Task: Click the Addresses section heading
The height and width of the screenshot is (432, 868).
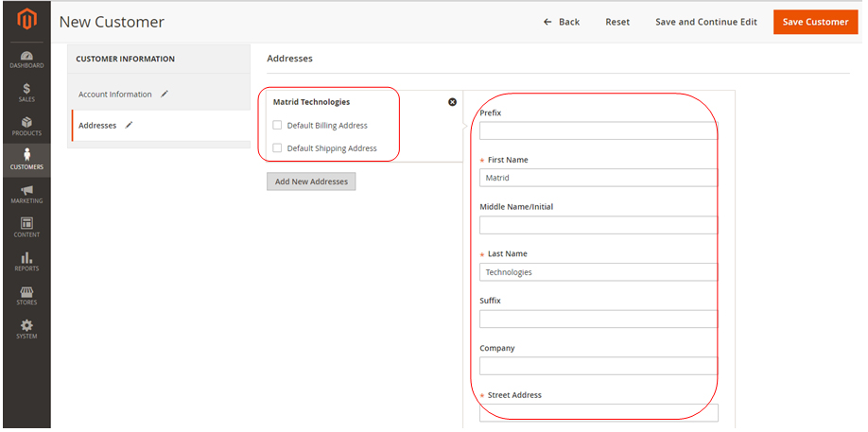Action: [289, 58]
